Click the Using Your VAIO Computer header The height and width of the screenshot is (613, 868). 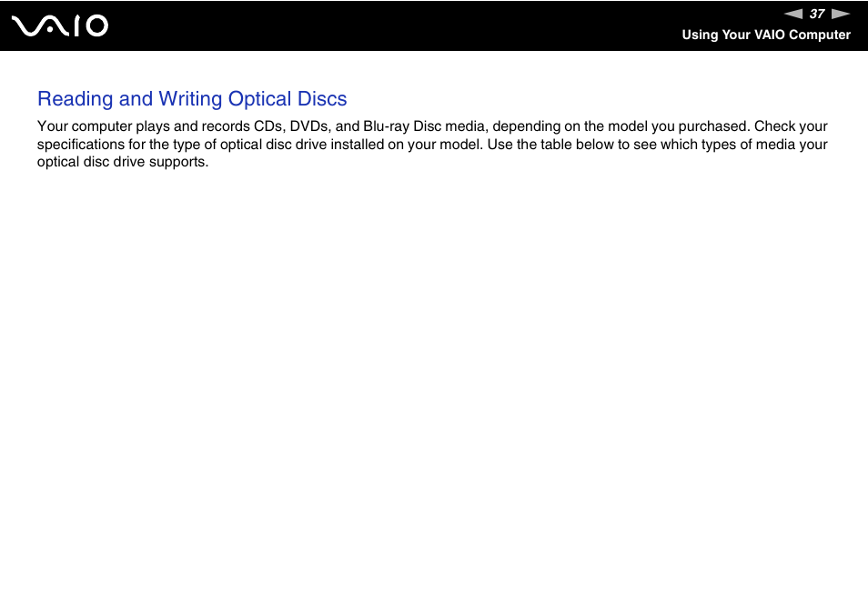click(x=766, y=35)
